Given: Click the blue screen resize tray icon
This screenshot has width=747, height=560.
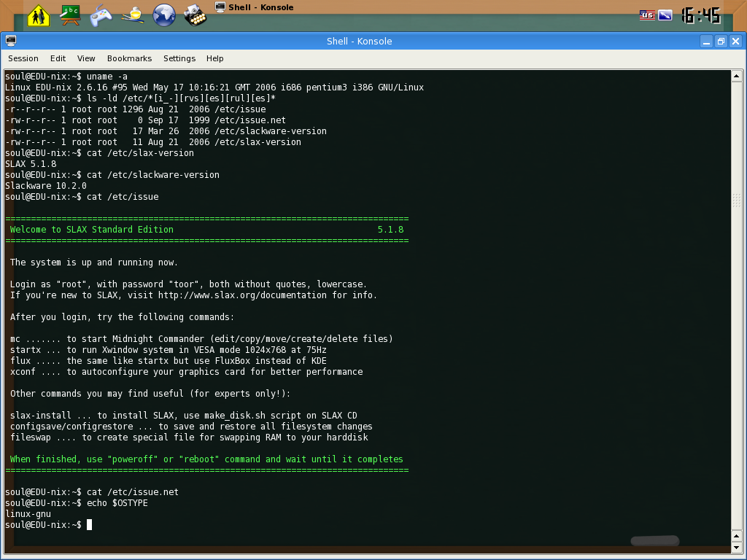Looking at the screenshot, I should pyautogui.click(x=665, y=15).
